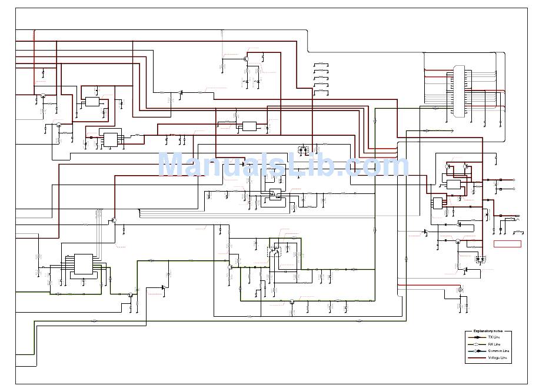Click the hollow arrow symbol beside RX Line
Image resolution: width=559 pixels, height=392 pixels.
coord(475,344)
